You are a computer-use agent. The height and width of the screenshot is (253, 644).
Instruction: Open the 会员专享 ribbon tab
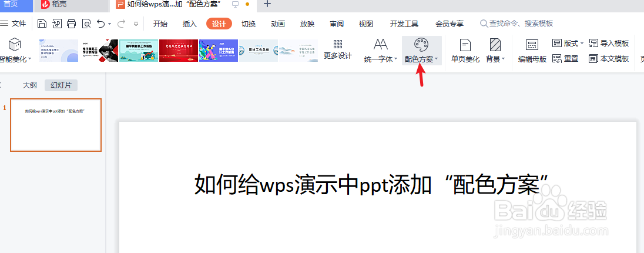pyautogui.click(x=450, y=24)
